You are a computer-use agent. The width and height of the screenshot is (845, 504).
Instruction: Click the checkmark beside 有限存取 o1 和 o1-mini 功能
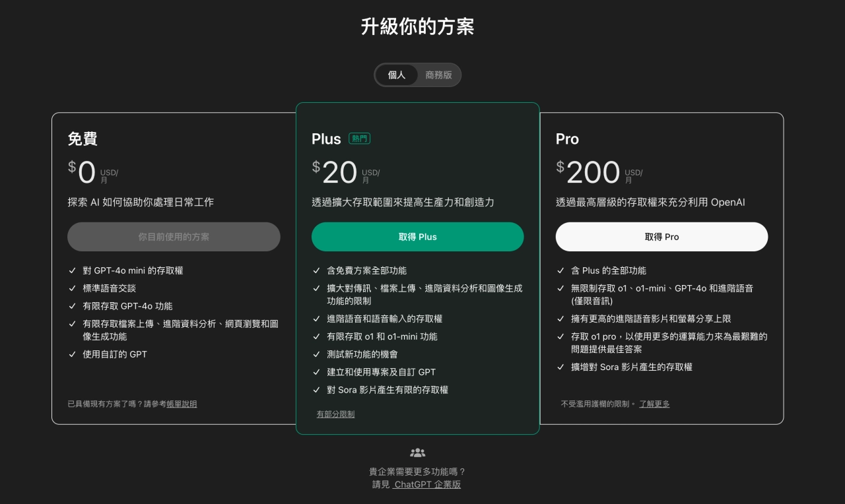pos(316,336)
